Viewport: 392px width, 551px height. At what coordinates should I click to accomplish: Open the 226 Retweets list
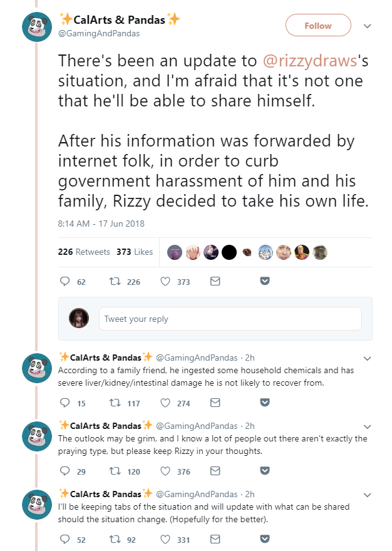pyautogui.click(x=84, y=252)
